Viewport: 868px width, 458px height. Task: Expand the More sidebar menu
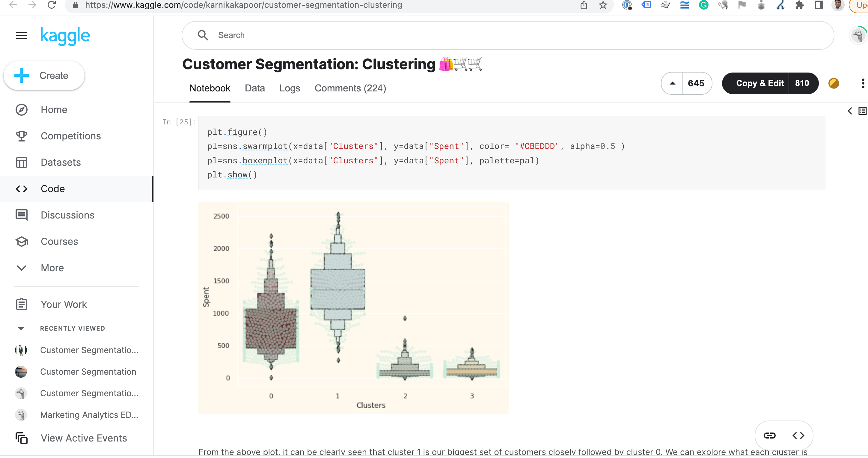[x=52, y=268]
